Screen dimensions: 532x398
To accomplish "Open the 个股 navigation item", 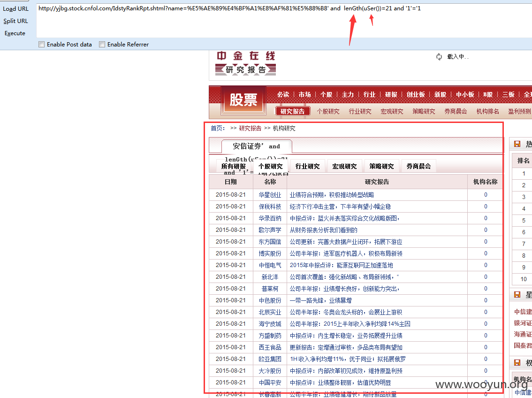I will coord(326,94).
